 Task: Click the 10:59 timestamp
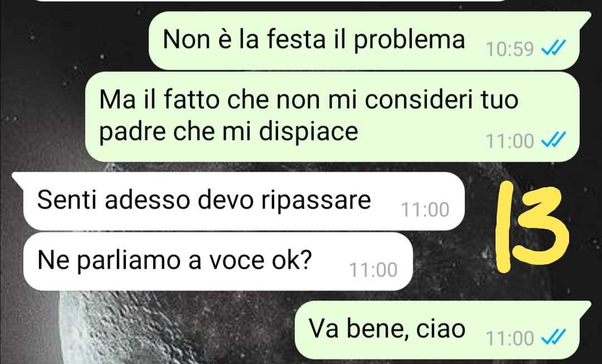tap(509, 49)
